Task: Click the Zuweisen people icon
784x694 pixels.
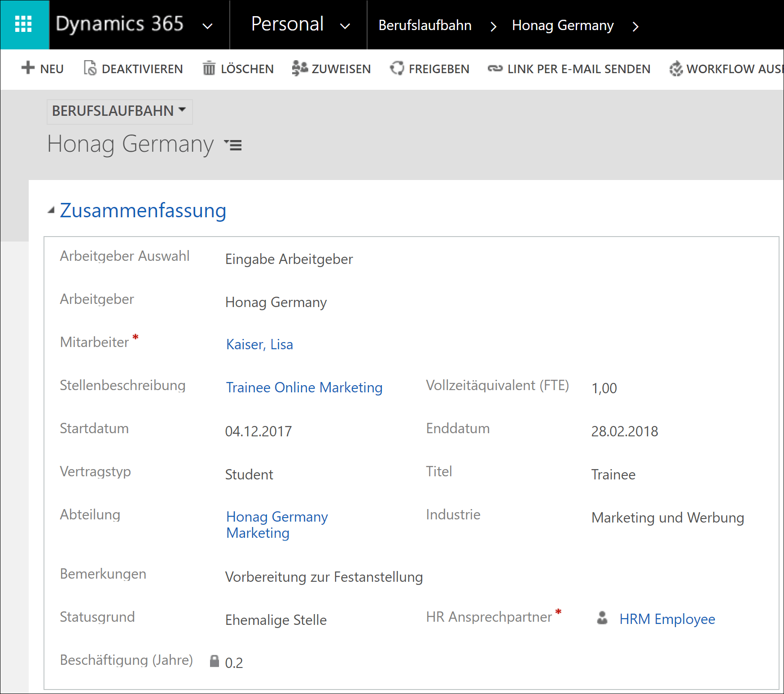Action: pyautogui.click(x=300, y=68)
